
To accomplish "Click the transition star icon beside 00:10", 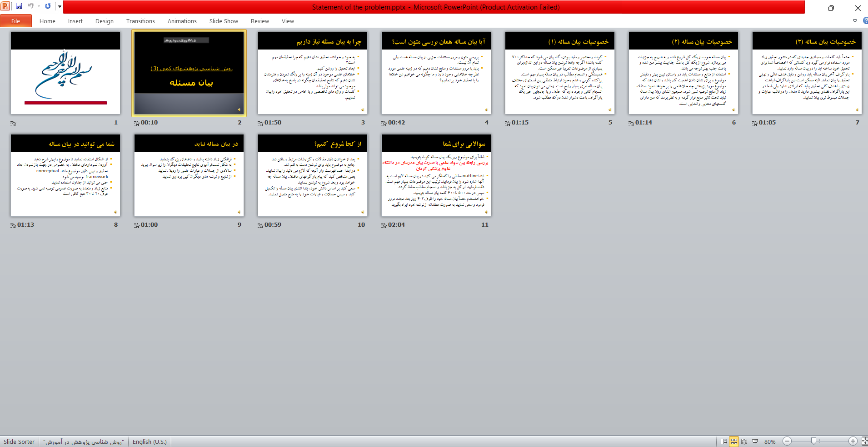I will pos(137,123).
